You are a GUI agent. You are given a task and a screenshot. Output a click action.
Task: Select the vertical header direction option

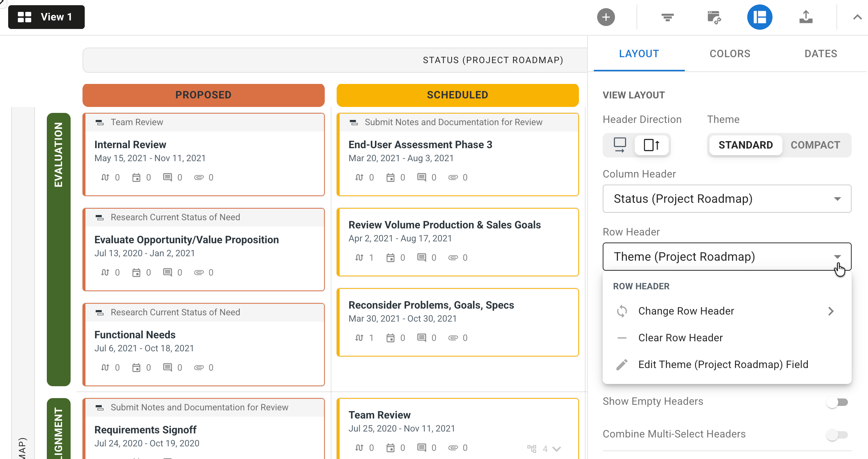(x=651, y=145)
